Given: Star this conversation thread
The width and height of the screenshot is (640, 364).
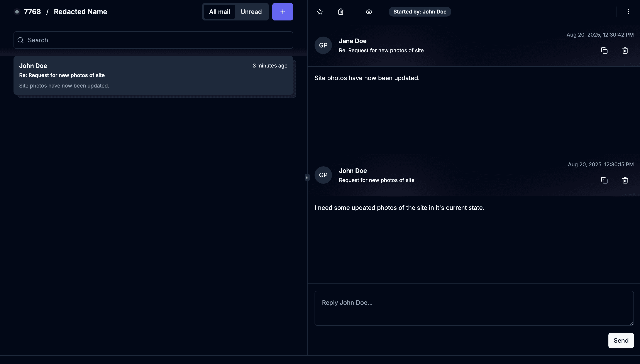Looking at the screenshot, I should (x=320, y=12).
